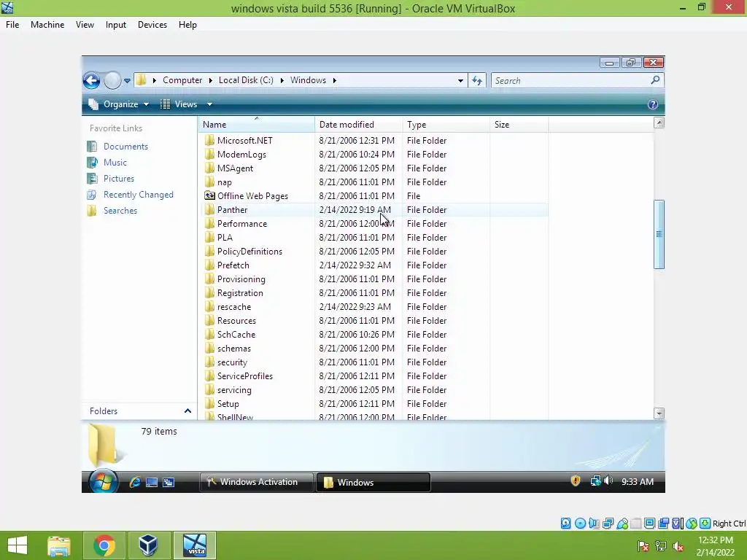This screenshot has height=560, width=747.
Task: Sort by Size column header
Action: (519, 124)
